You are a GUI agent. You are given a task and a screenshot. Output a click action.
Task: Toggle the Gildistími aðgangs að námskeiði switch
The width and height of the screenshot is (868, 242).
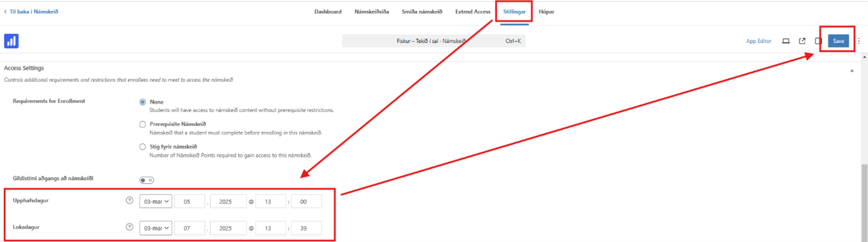click(x=146, y=180)
